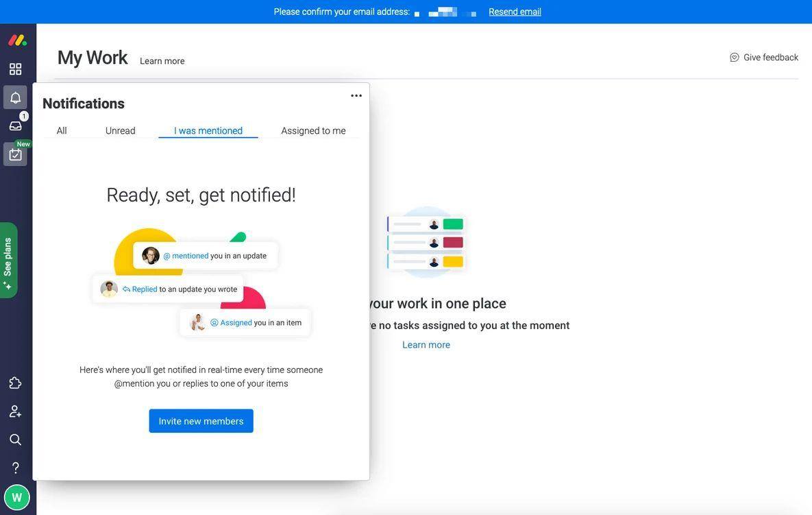812x515 pixels.
Task: Switch to Assigned to me tab
Action: [x=313, y=130]
